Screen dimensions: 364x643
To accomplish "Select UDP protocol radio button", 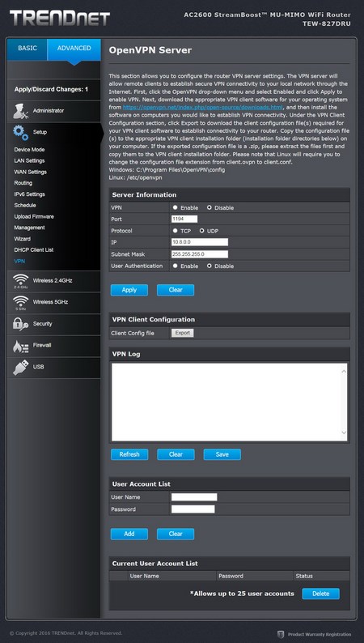I will click(202, 231).
